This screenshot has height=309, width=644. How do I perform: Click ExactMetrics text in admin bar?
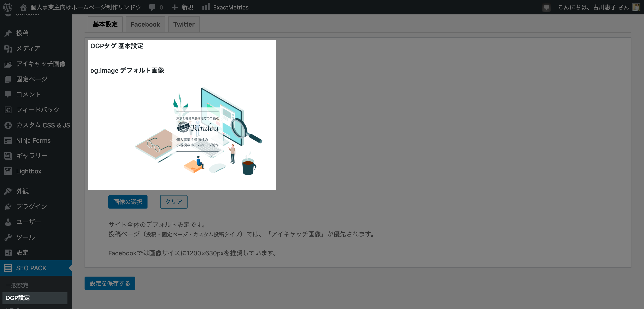pos(230,7)
